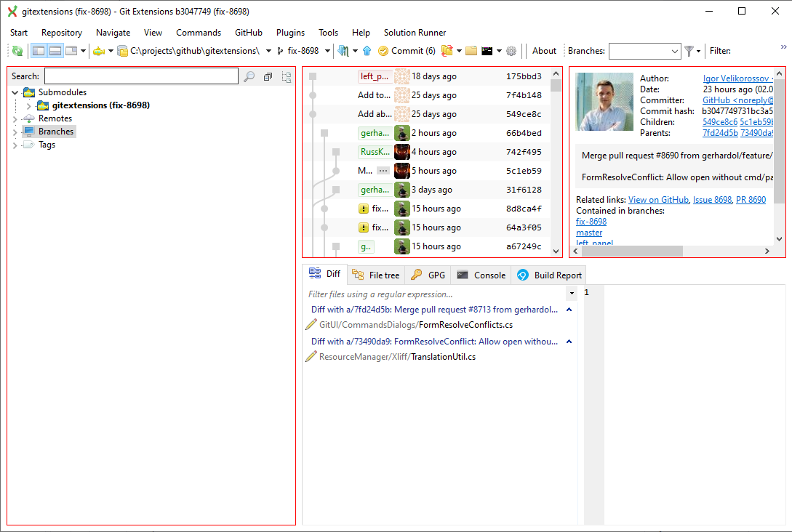792x532 pixels.
Task: Push changes using the blue up-arrow icon
Action: click(367, 51)
